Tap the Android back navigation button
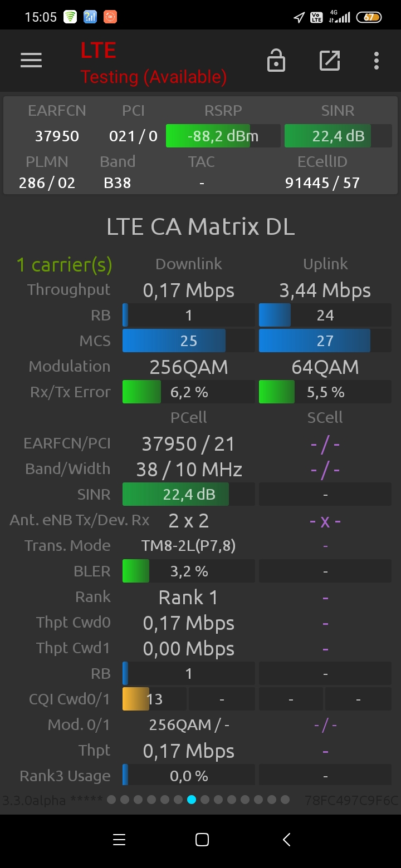The image size is (401, 868). (x=286, y=840)
